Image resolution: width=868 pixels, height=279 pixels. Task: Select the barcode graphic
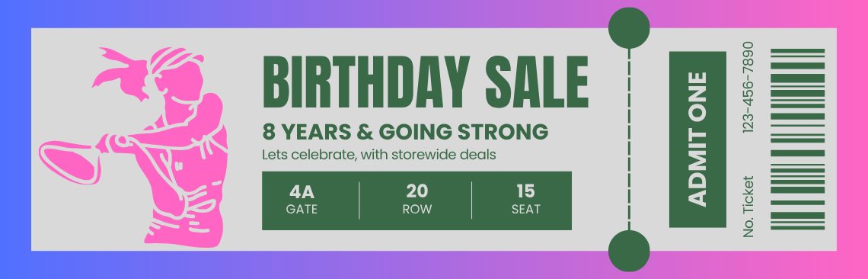pos(798,139)
